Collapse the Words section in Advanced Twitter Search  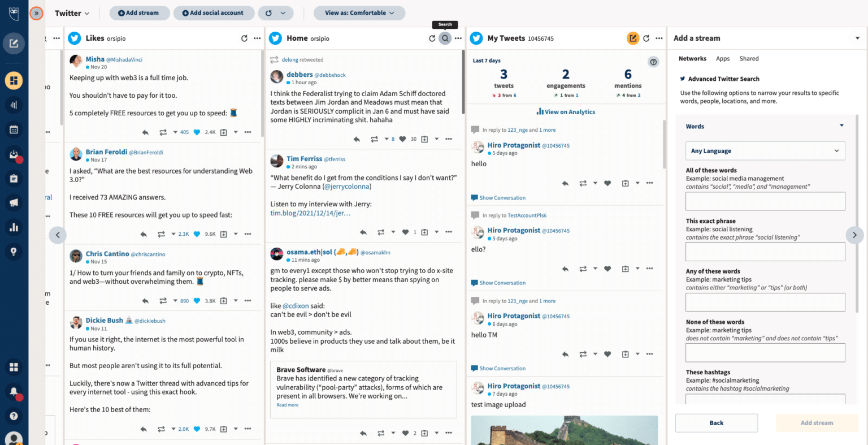pos(841,126)
